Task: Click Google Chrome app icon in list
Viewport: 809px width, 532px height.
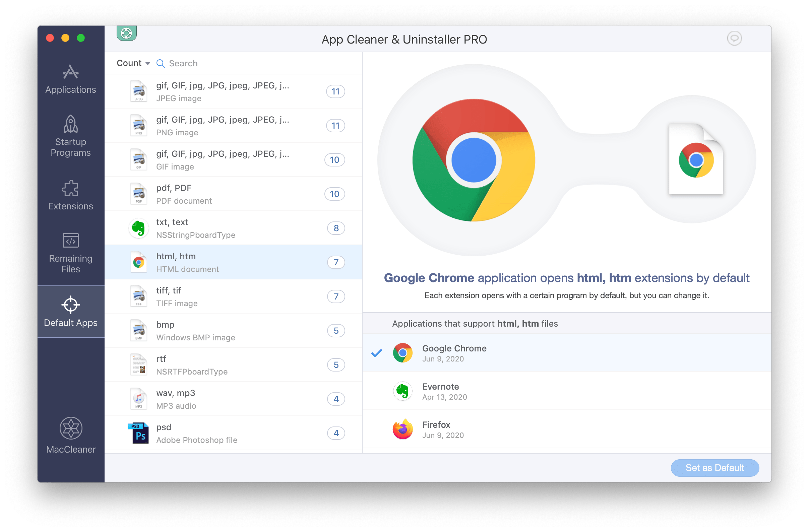Action: [x=403, y=353]
